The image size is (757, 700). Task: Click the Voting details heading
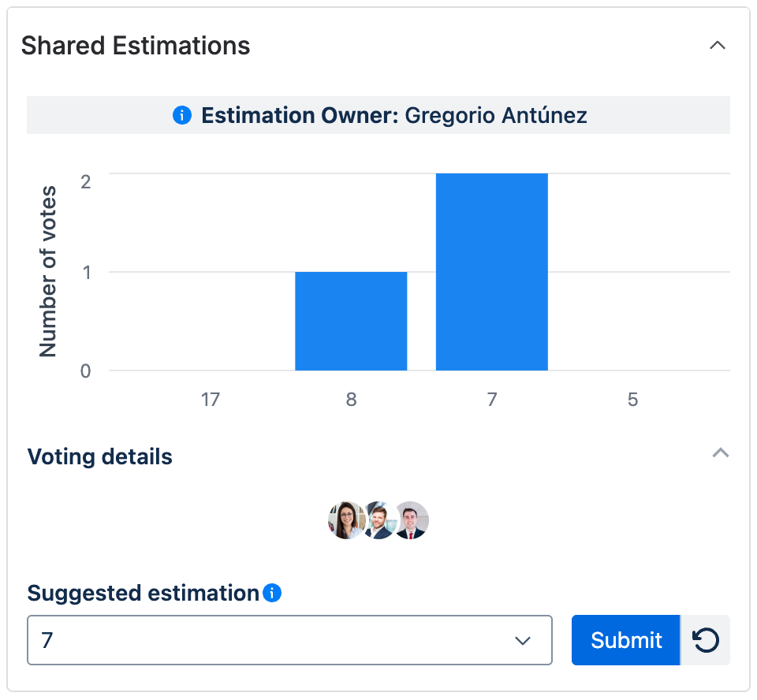pos(99,456)
